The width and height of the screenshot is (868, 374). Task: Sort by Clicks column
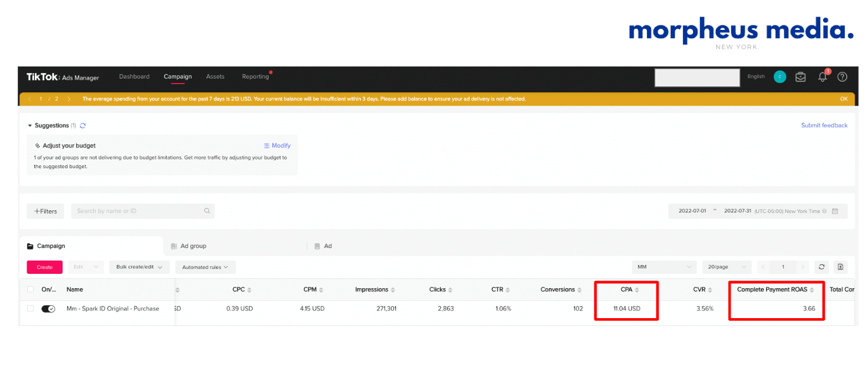pos(450,289)
